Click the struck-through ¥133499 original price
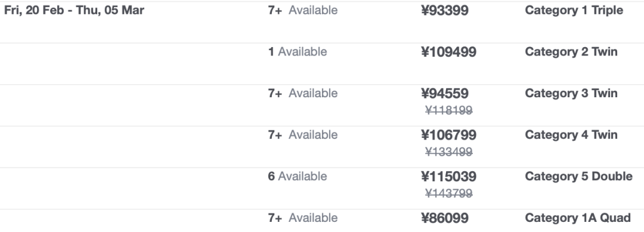Image resolution: width=644 pixels, height=232 pixels. (449, 152)
